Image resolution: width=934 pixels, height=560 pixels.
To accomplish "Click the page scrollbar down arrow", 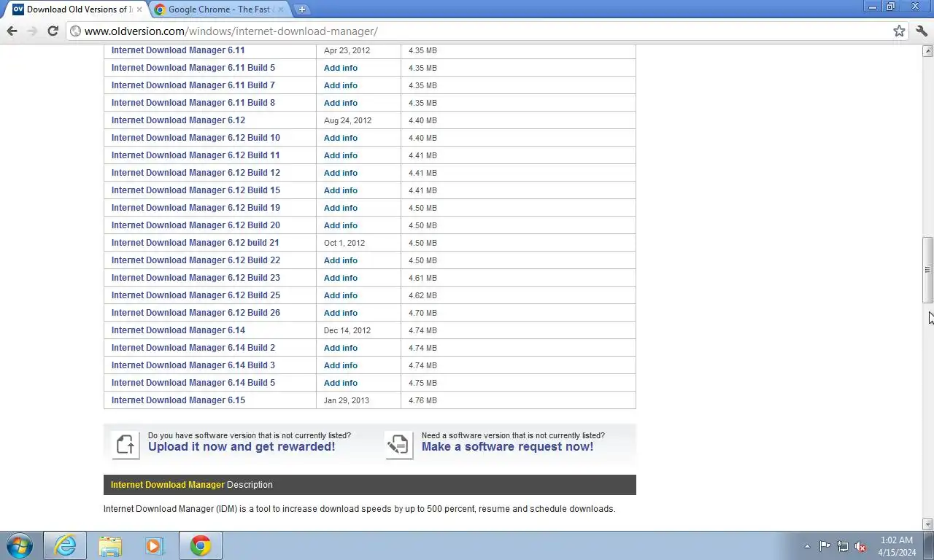I will point(928,524).
